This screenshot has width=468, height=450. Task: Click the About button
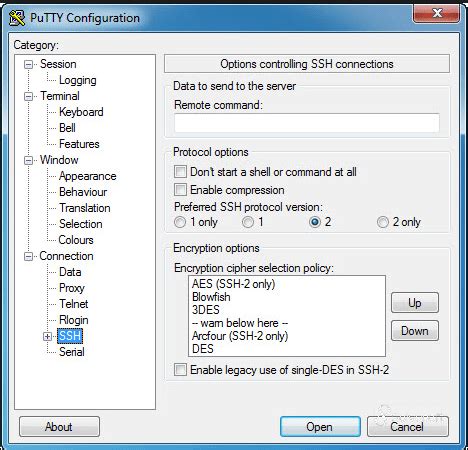(59, 427)
